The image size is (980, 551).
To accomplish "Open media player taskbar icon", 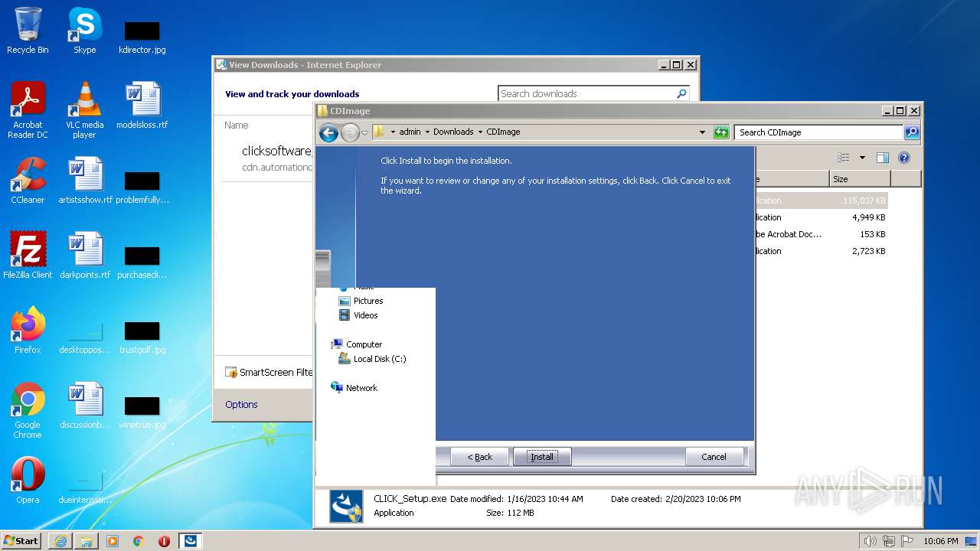I will [113, 541].
